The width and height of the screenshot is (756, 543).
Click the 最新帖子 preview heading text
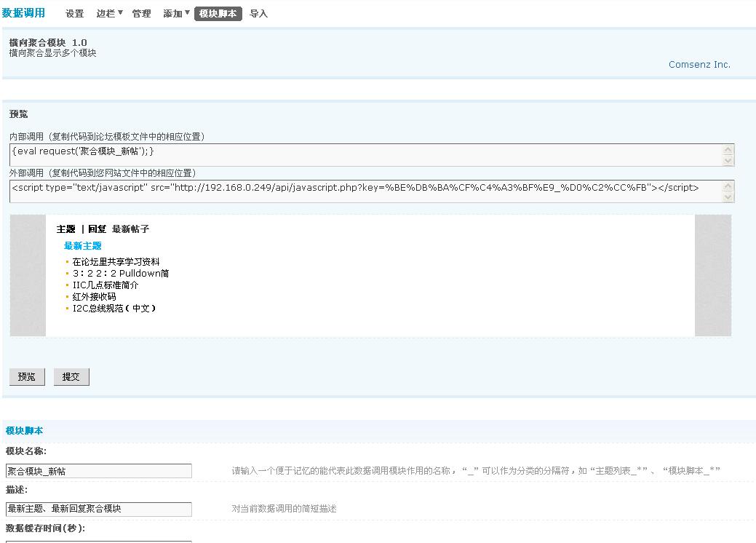[x=130, y=229]
